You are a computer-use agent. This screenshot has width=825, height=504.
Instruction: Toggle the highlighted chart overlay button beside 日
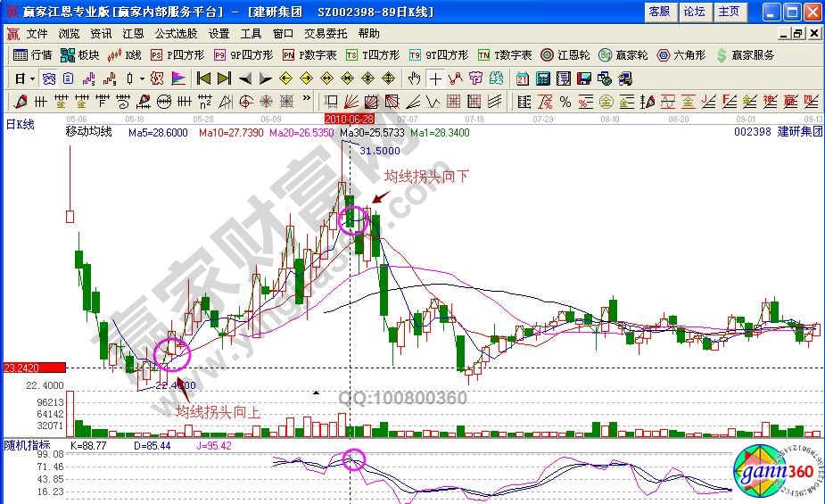click(48, 78)
